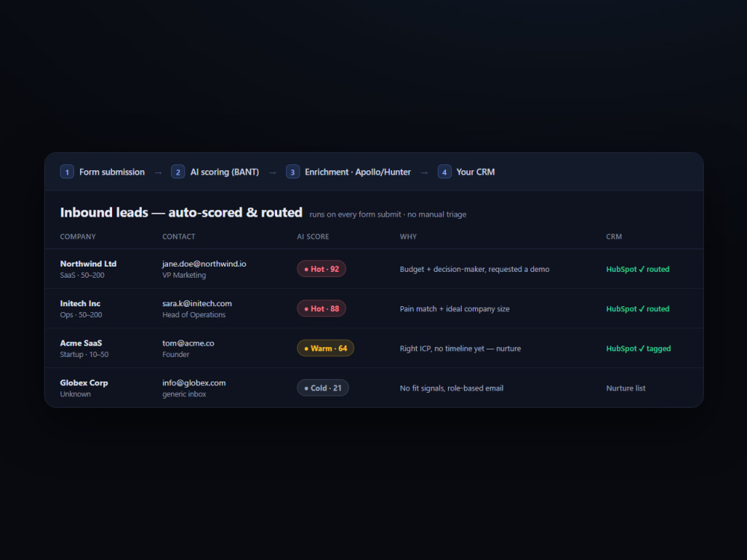Click the Hot · 92 score badge

click(x=321, y=269)
